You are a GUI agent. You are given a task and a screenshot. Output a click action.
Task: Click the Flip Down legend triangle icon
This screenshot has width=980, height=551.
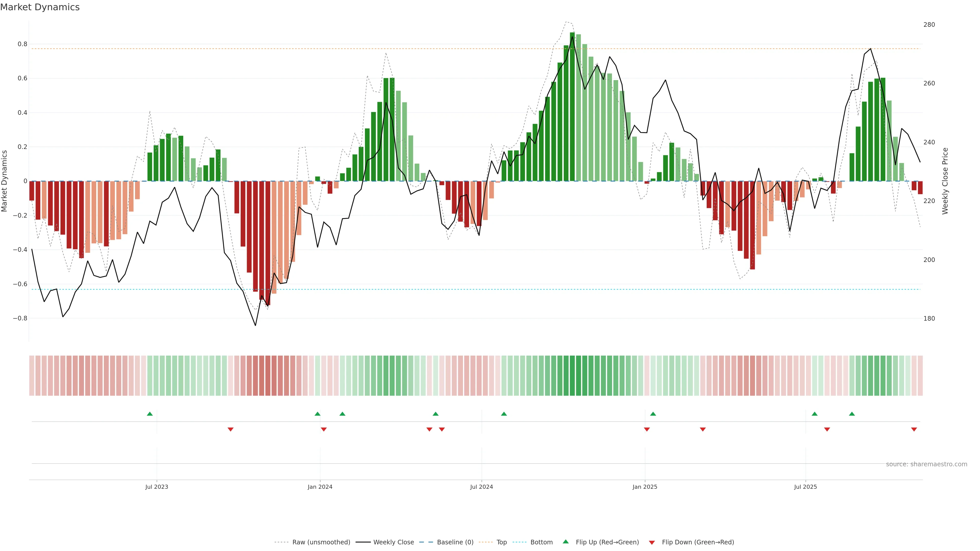[x=652, y=543]
